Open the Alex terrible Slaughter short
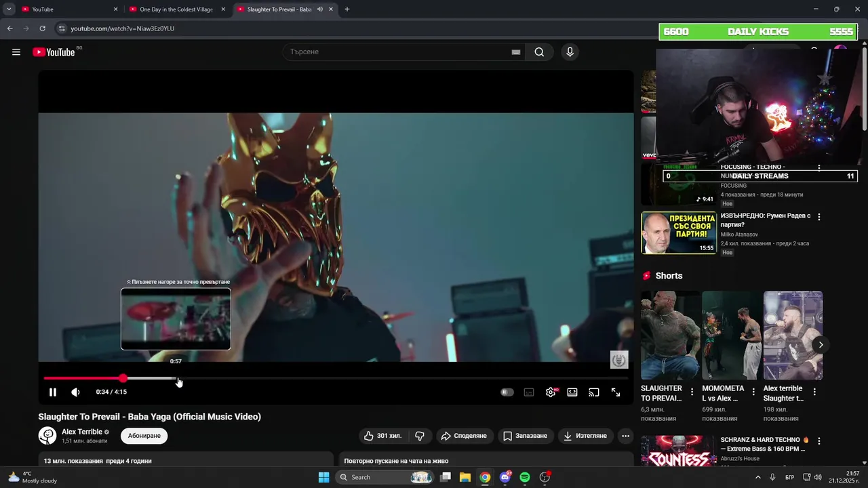 coord(793,335)
